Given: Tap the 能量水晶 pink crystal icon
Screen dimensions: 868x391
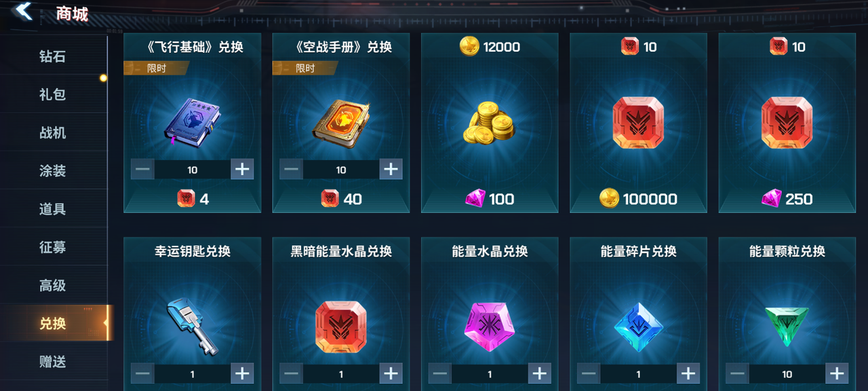Looking at the screenshot, I should tap(490, 327).
